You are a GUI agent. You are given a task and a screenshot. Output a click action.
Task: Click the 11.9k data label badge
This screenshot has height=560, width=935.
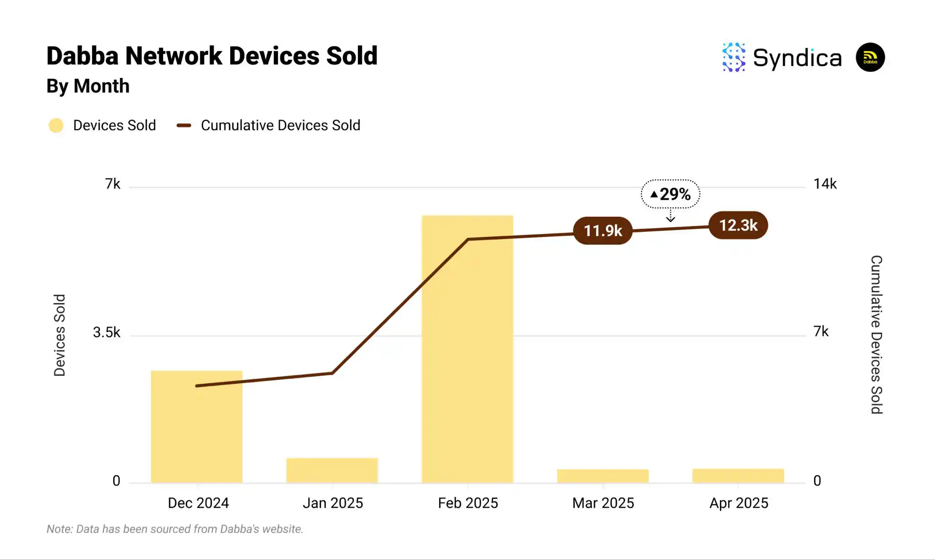point(603,231)
